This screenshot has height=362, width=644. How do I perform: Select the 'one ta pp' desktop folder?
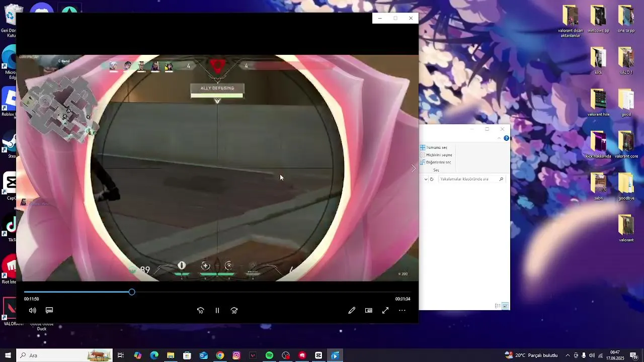tap(626, 19)
